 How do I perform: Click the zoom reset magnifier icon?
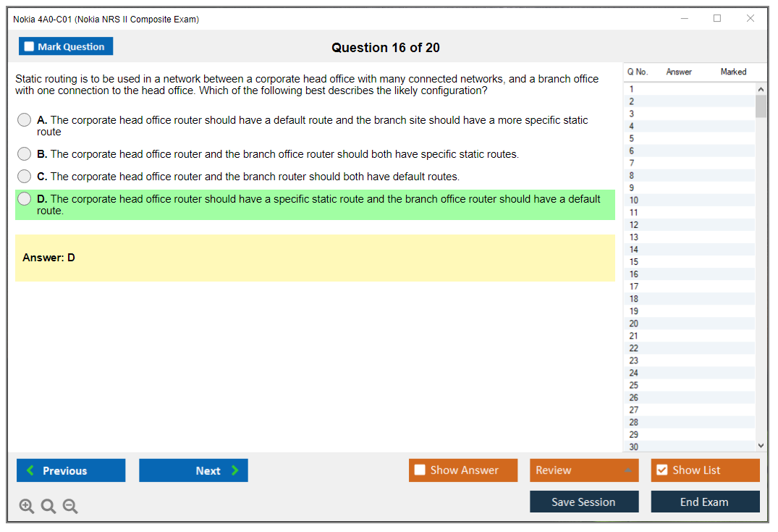click(x=48, y=507)
